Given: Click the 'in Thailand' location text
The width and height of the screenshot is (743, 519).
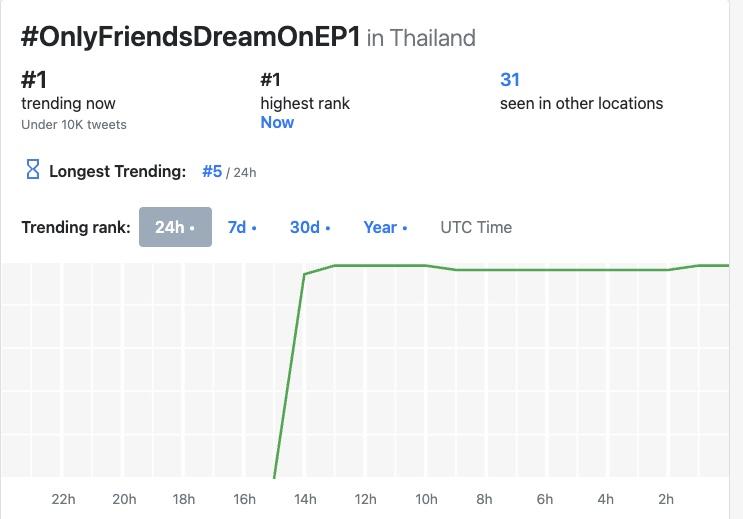Looking at the screenshot, I should [x=421, y=38].
